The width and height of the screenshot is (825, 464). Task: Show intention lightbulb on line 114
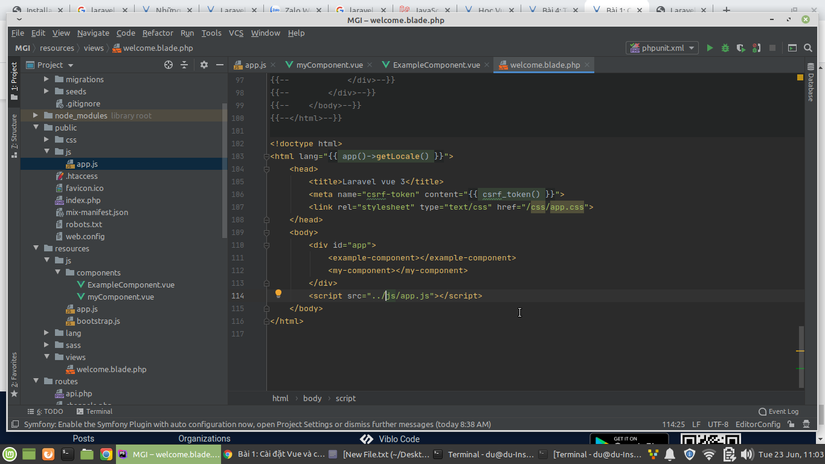point(278,295)
